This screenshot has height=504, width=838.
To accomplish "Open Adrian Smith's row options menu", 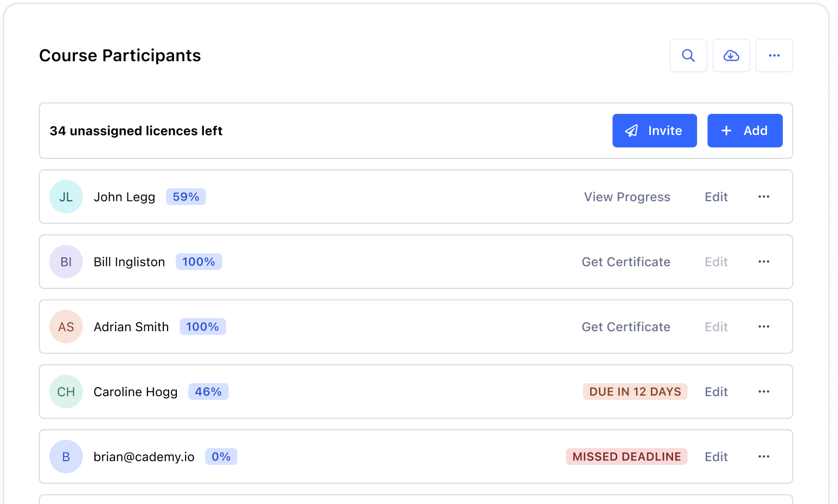I will (x=764, y=327).
